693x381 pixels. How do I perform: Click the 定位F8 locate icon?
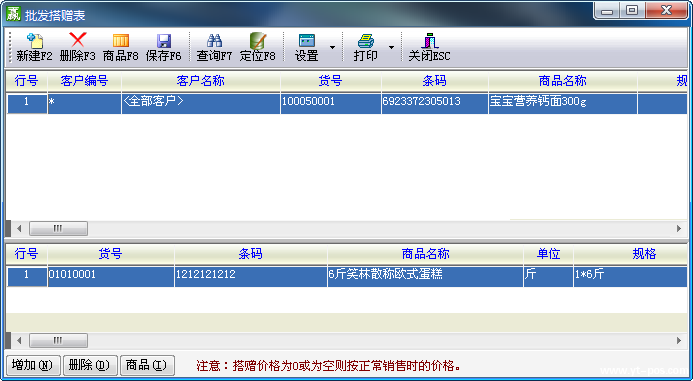click(x=258, y=41)
